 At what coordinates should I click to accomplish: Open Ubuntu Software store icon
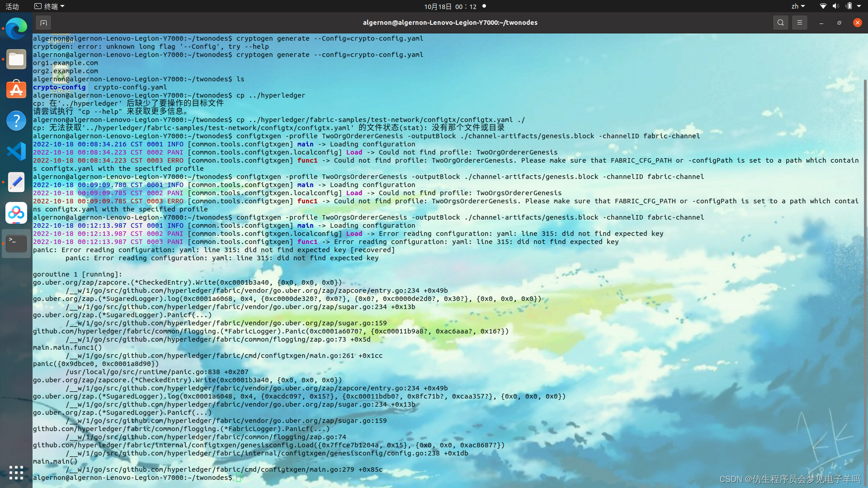click(16, 90)
